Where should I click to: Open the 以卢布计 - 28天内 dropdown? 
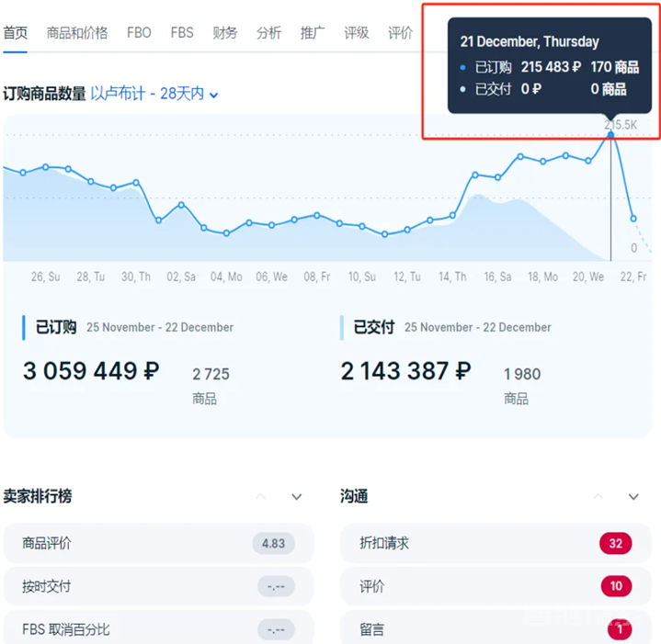pyautogui.click(x=154, y=94)
